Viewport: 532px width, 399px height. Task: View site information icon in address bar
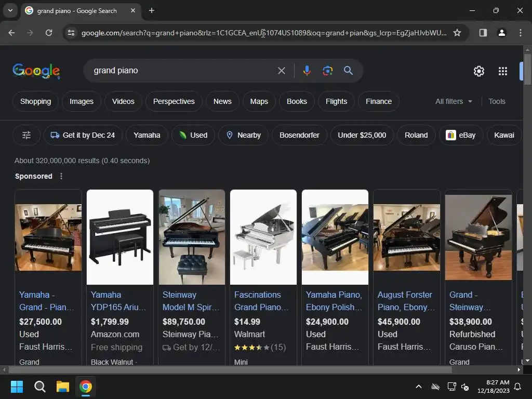[x=71, y=33]
